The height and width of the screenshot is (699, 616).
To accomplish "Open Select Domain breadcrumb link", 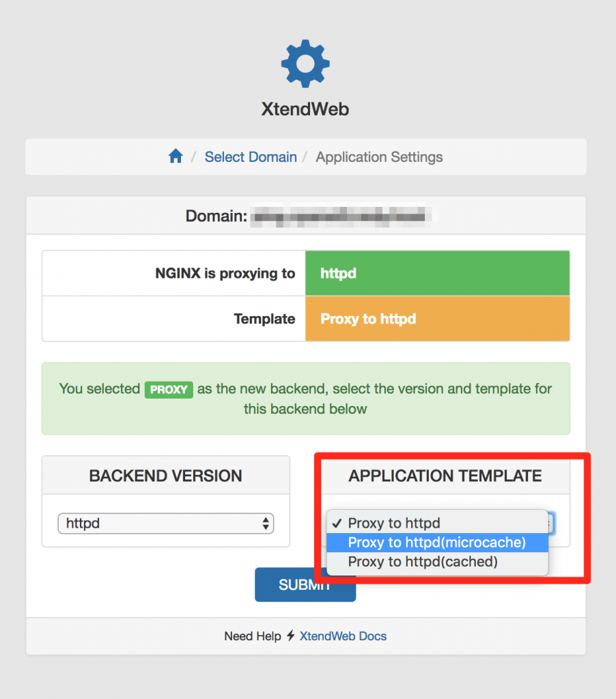I will (251, 157).
